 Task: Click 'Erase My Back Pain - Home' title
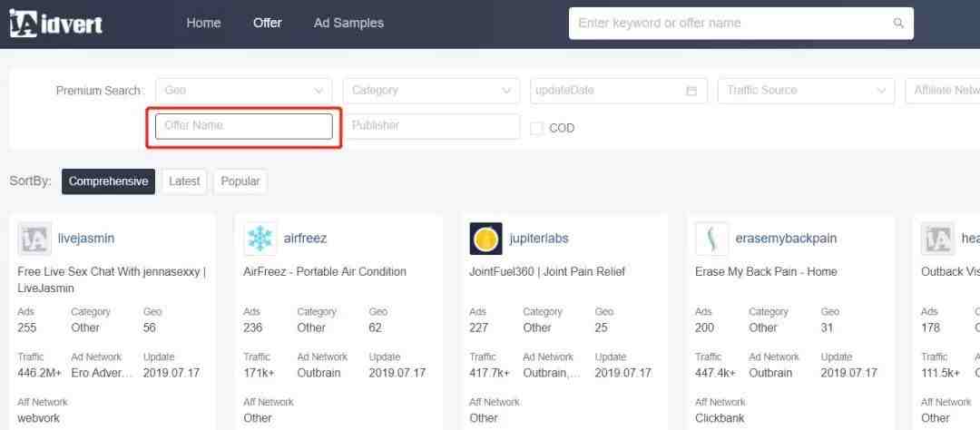pos(766,272)
